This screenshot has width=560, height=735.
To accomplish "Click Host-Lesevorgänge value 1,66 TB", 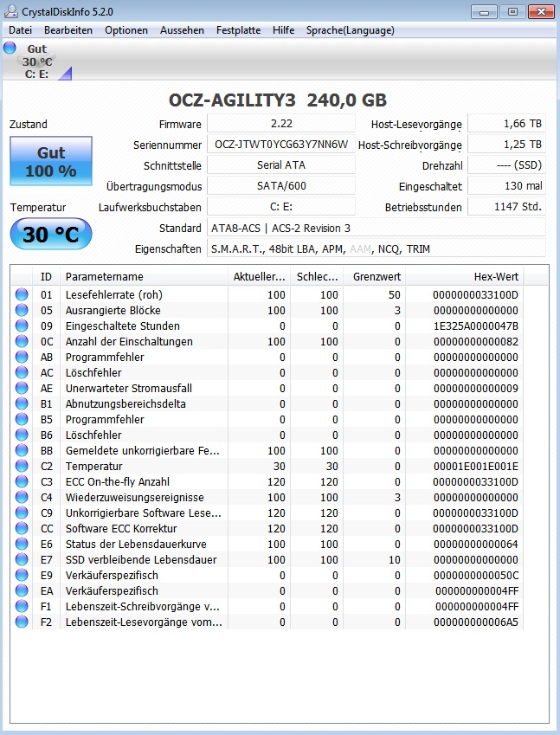I will (x=506, y=124).
